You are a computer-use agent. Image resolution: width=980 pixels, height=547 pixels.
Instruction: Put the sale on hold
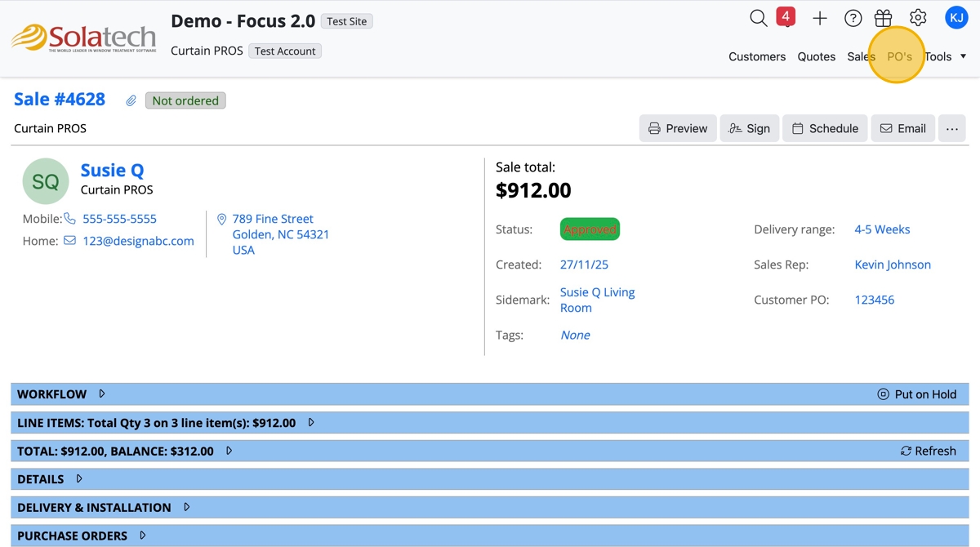(x=916, y=394)
